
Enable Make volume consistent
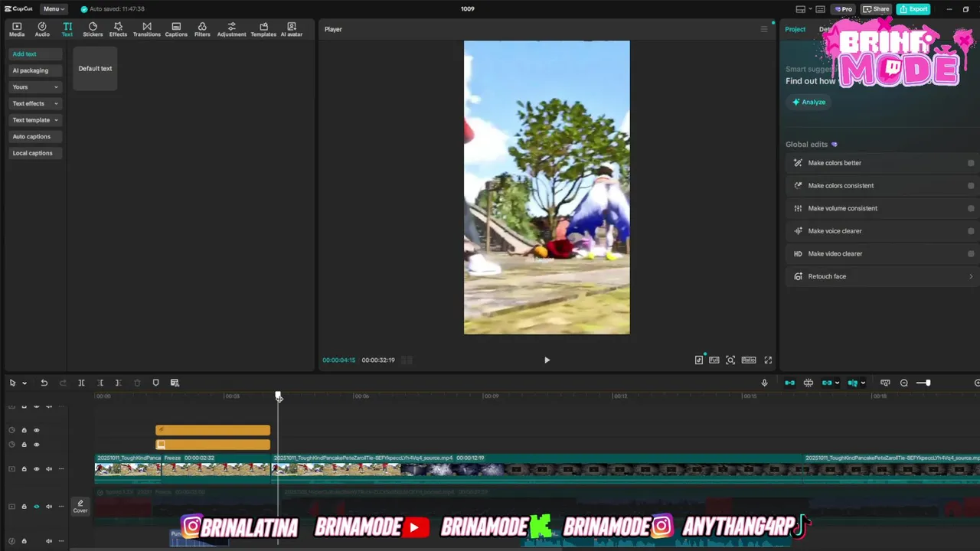click(971, 208)
